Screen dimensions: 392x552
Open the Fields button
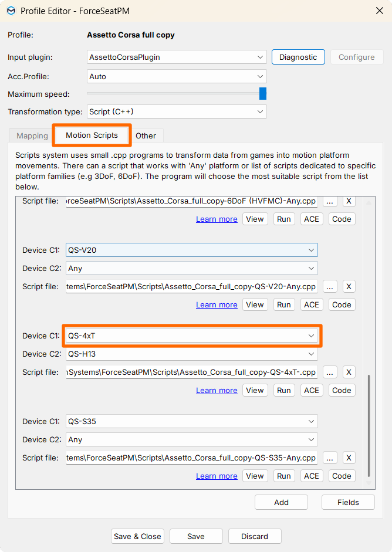click(x=348, y=502)
